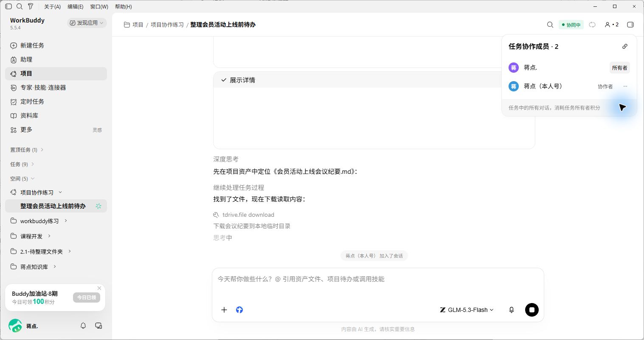644x340 pixels.
Task: Select 项目 in sidebar
Action: tap(56, 74)
